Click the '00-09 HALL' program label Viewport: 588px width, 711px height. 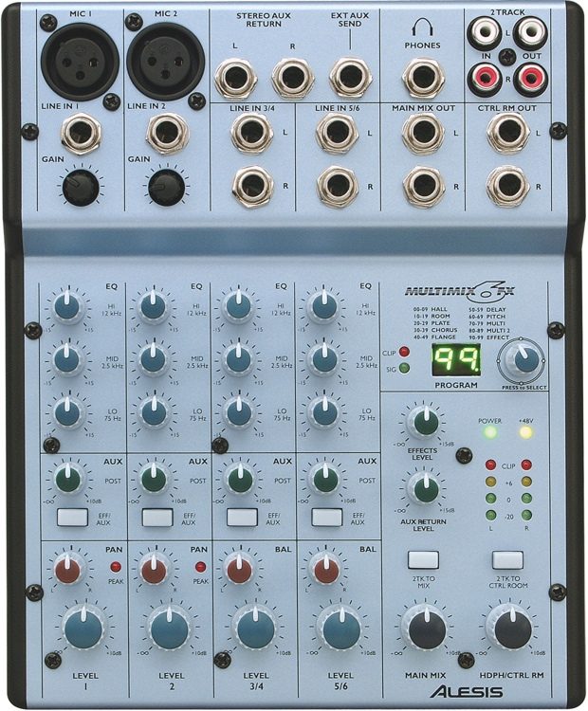point(429,309)
